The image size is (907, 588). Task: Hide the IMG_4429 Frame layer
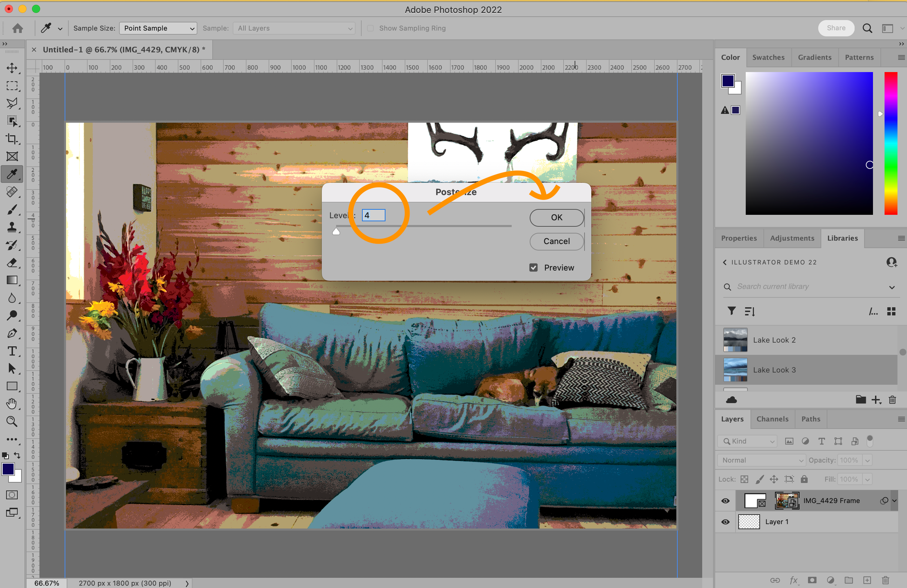726,501
